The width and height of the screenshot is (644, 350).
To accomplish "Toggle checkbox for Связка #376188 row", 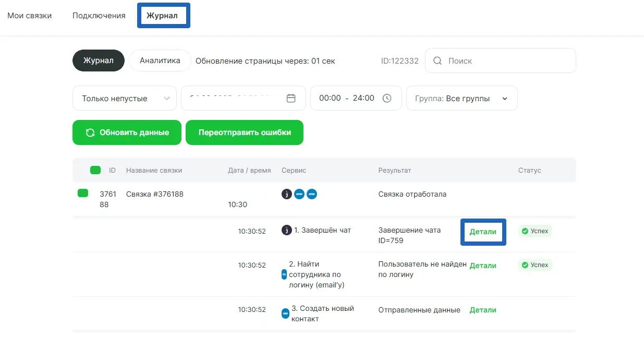I will (83, 194).
